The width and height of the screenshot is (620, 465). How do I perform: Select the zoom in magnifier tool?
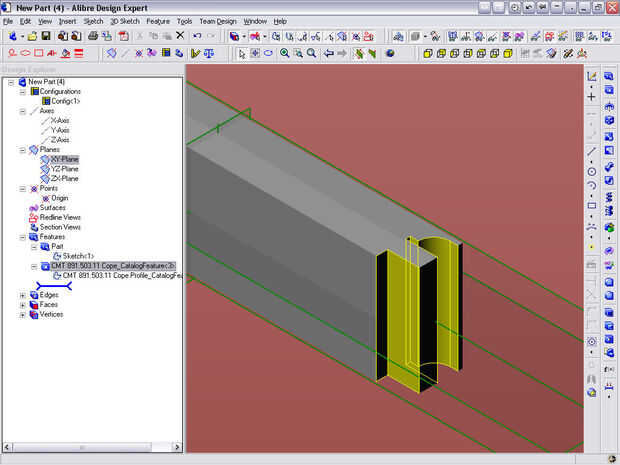tap(285, 53)
